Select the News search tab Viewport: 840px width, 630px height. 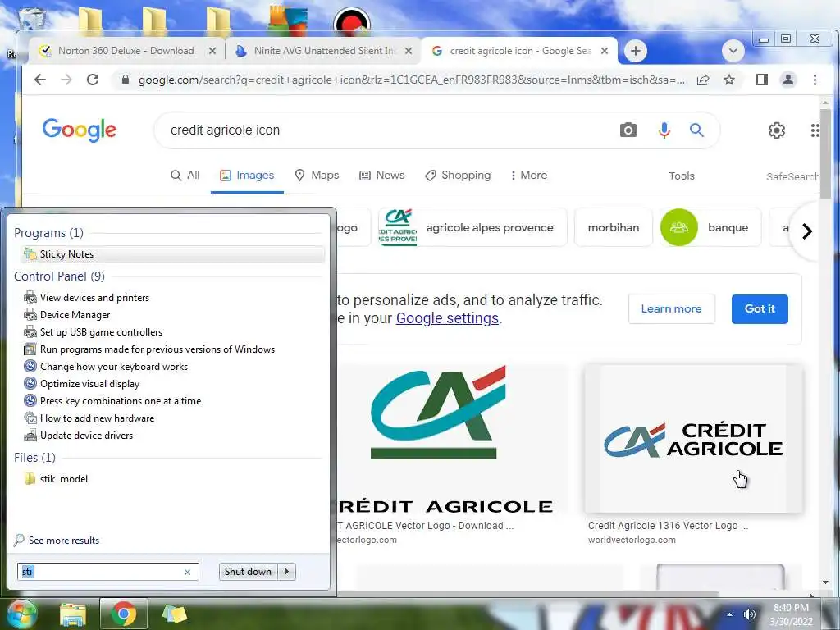coord(382,176)
